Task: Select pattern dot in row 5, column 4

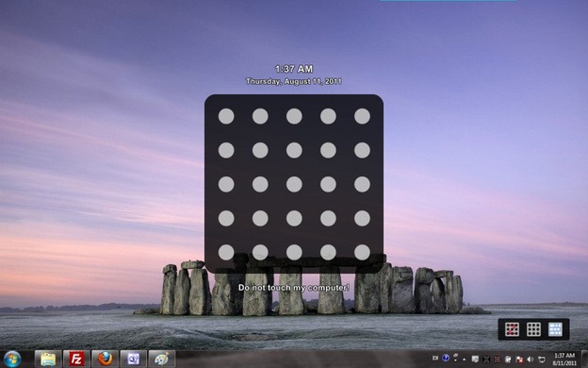Action: (328, 252)
